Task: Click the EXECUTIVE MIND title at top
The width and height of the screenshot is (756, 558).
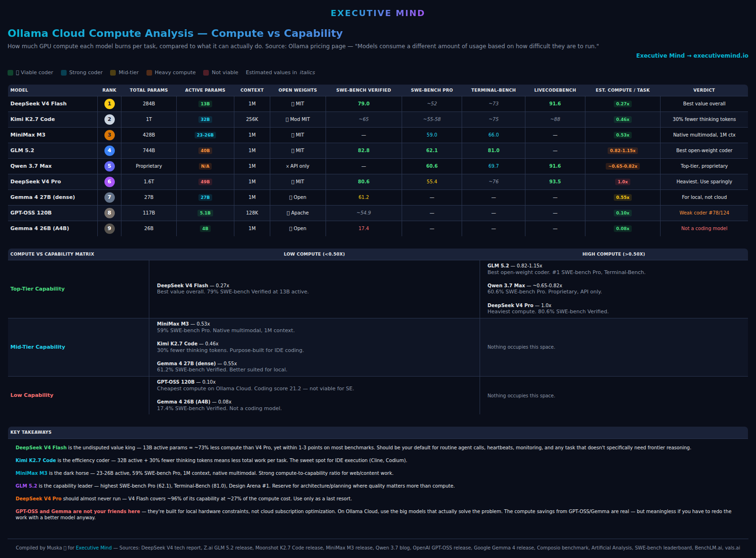Action: point(378,13)
